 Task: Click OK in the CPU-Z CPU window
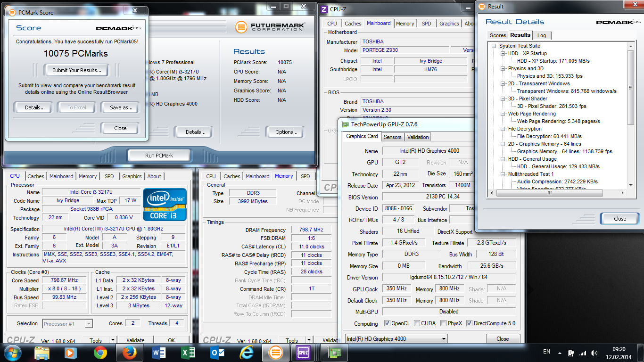pos(171,340)
